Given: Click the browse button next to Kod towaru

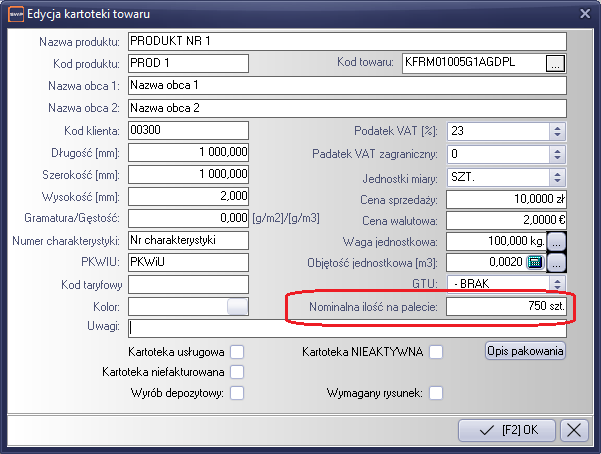Looking at the screenshot, I should (x=556, y=64).
